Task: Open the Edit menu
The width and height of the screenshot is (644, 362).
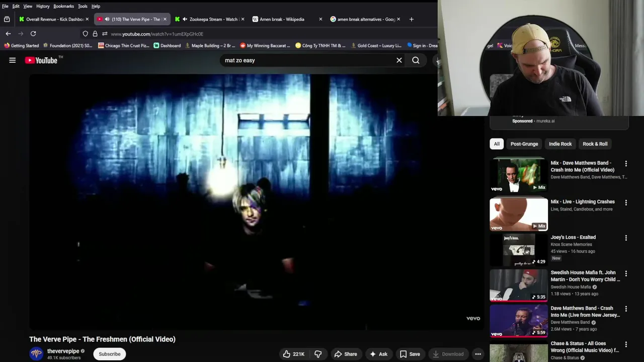Action: [x=16, y=6]
